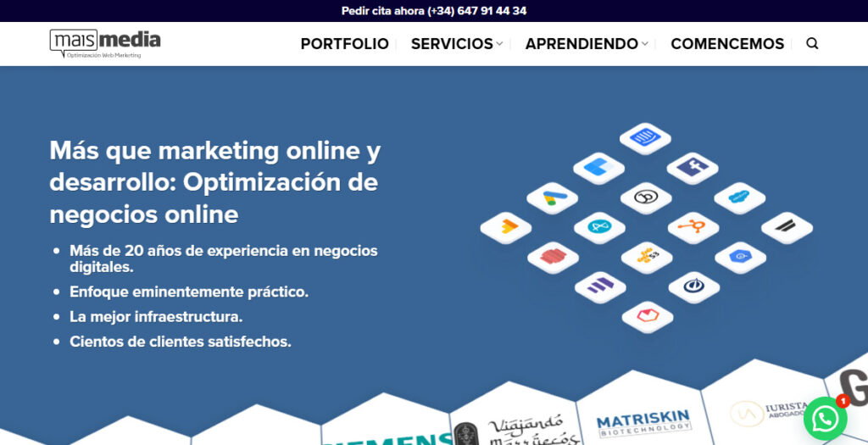Image resolution: width=868 pixels, height=445 pixels.
Task: Expand the SERVICIOS dropdown chevron
Action: click(499, 44)
